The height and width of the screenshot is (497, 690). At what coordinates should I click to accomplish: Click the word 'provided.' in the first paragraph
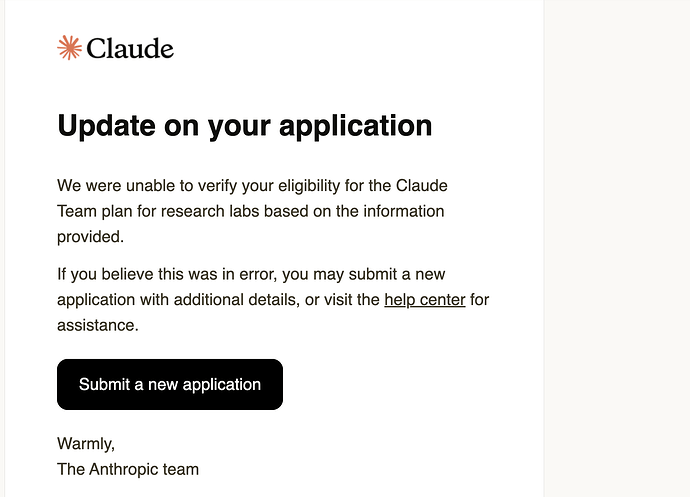pos(91,237)
